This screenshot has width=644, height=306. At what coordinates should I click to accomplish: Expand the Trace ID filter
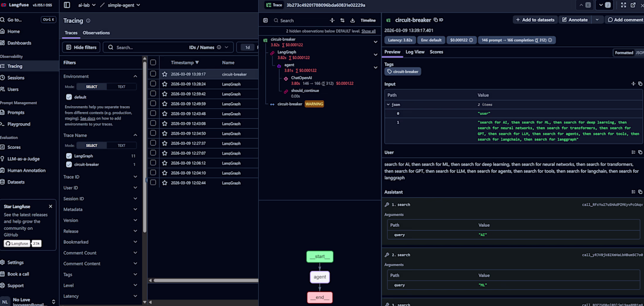pos(135,177)
